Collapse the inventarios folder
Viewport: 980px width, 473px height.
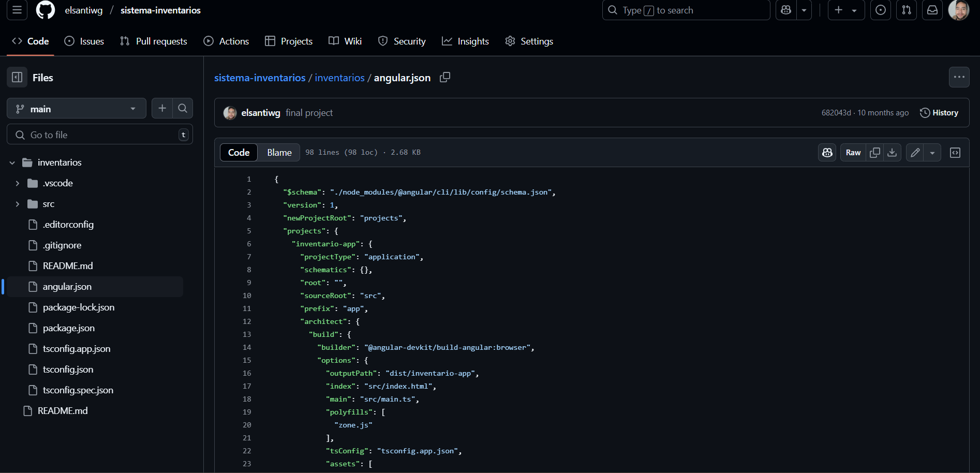[12, 162]
